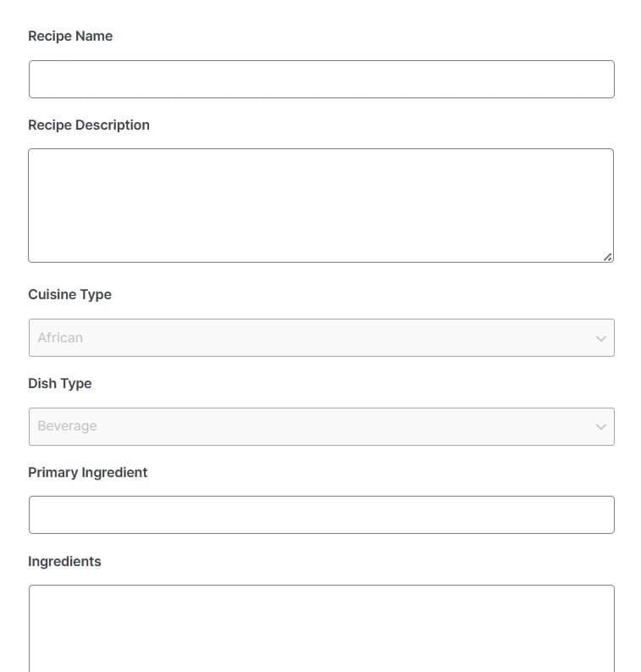This screenshot has width=641, height=672.
Task: Click the Recipe Description resize handle
Action: pyautogui.click(x=608, y=257)
